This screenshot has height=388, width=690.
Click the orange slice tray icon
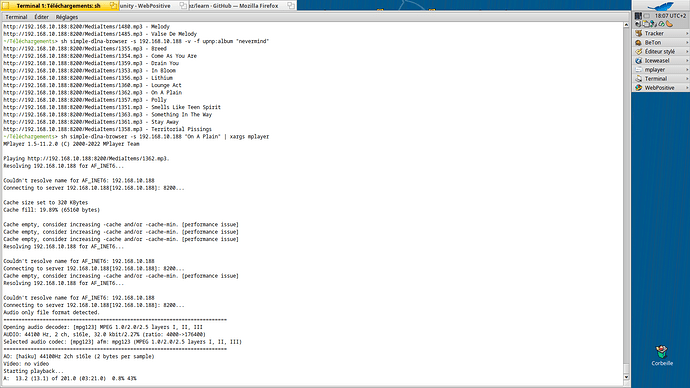pos(669,24)
